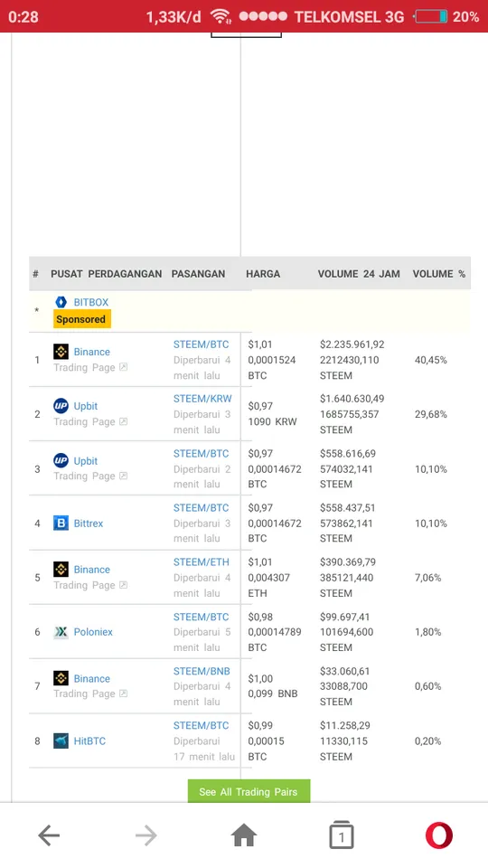The height and width of the screenshot is (868, 488).
Task: Click the HARGA column header
Action: tap(263, 274)
